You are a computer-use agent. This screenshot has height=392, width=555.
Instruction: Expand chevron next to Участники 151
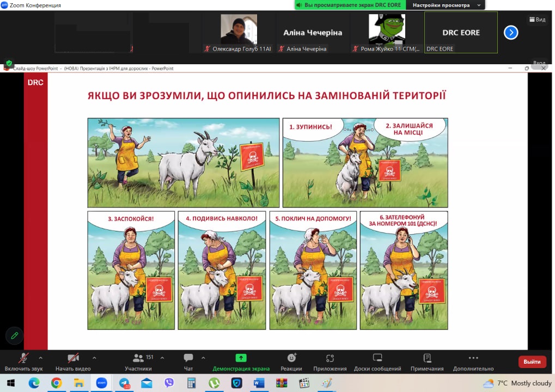coord(162,358)
